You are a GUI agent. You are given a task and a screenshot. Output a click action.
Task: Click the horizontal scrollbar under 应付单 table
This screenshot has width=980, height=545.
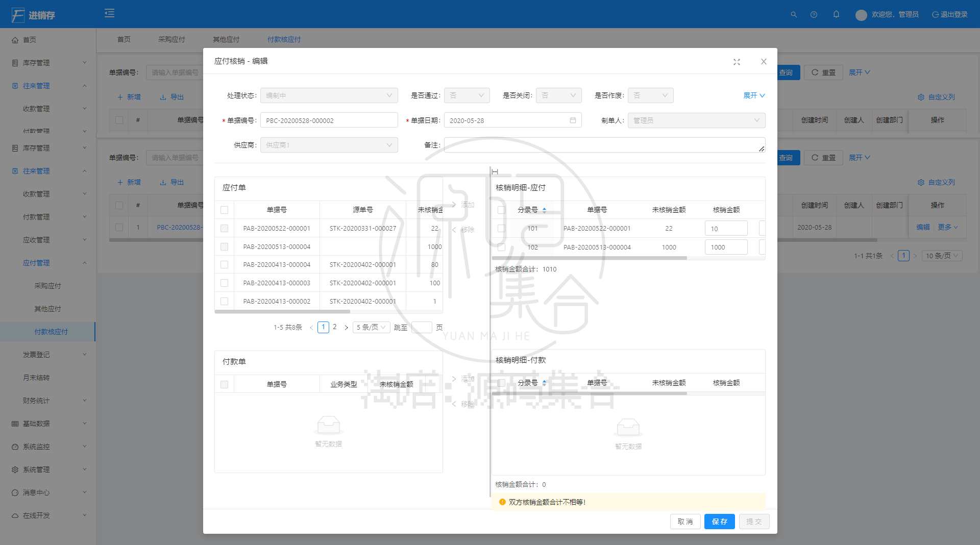point(283,311)
